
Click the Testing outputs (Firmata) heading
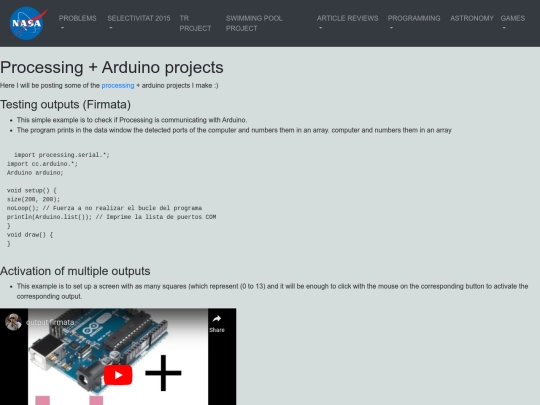coord(65,104)
